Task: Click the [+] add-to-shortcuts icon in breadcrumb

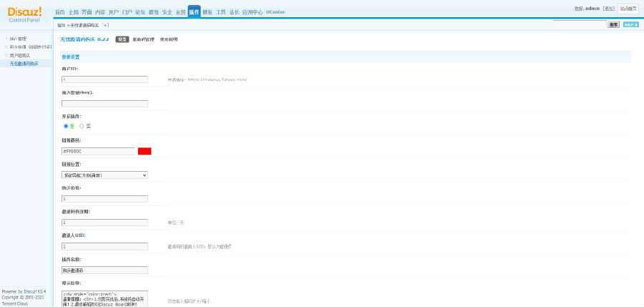Action: coord(106,25)
